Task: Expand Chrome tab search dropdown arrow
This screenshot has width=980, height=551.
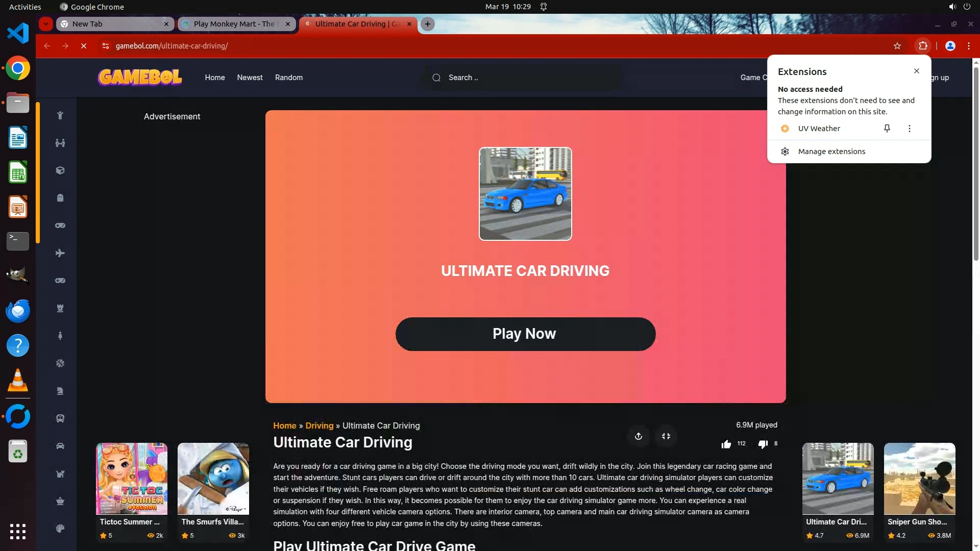Action: click(x=46, y=24)
